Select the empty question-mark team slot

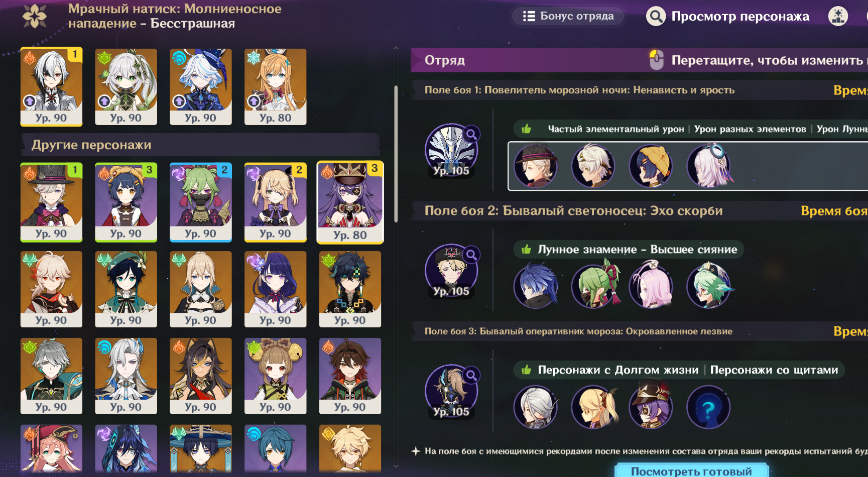[708, 407]
